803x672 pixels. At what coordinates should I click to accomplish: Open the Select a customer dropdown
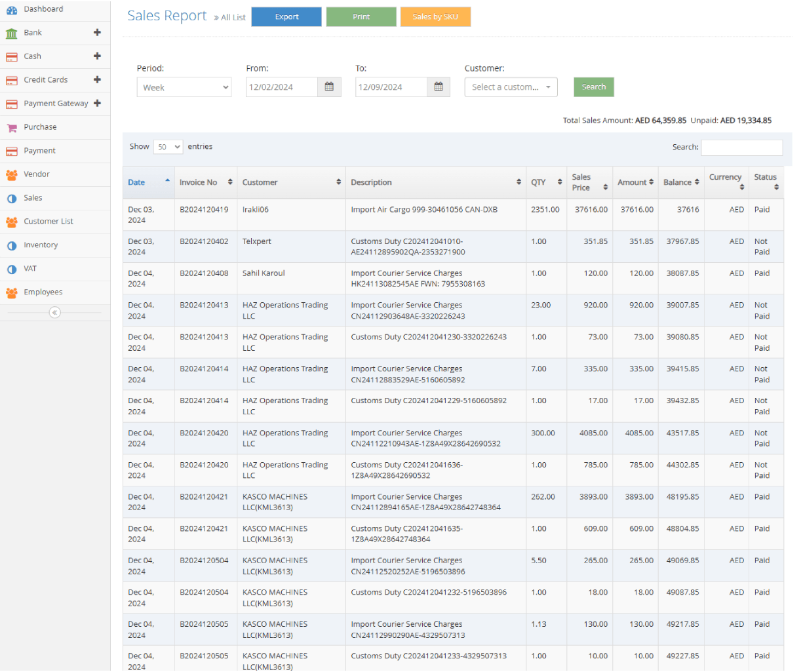(x=511, y=87)
